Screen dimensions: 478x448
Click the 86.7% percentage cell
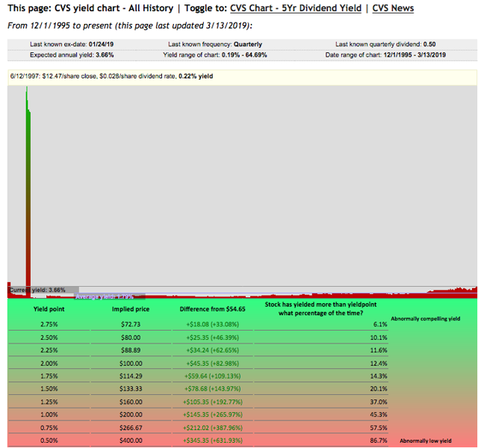coord(379,441)
